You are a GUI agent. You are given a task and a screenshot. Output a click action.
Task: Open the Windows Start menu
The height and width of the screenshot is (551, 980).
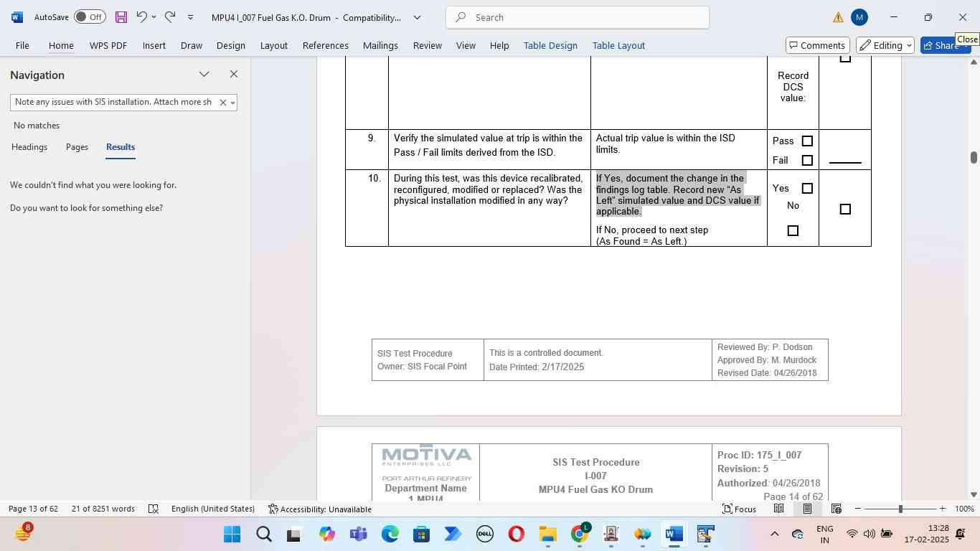click(232, 534)
